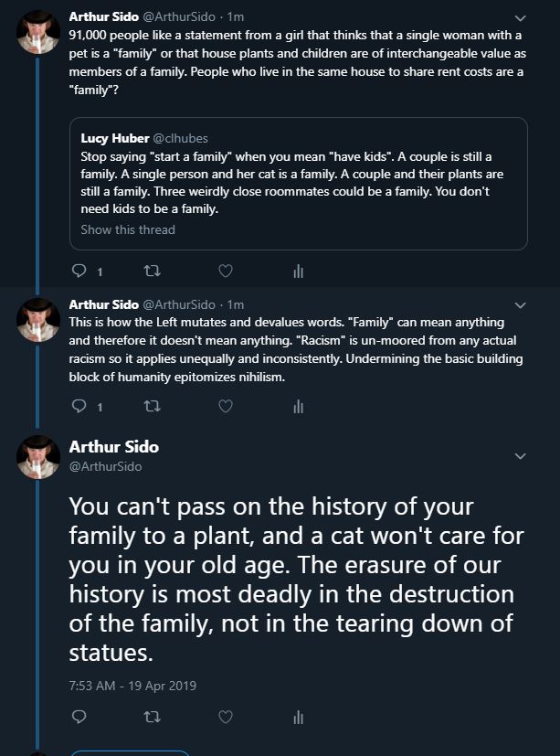Screen dimensions: 560x756
Task: Reply to the first Arthur Sido tweet
Action: tap(79, 271)
